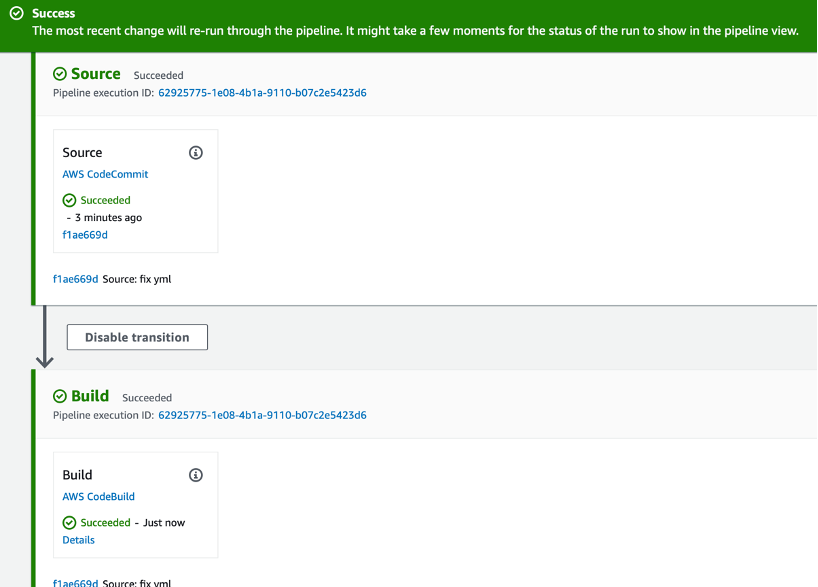Click the 'Build' stage heading
The width and height of the screenshot is (818, 587).
click(90, 397)
